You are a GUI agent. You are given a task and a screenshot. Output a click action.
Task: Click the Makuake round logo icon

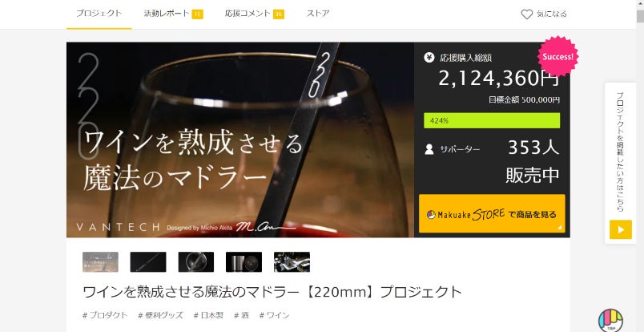(x=610, y=321)
